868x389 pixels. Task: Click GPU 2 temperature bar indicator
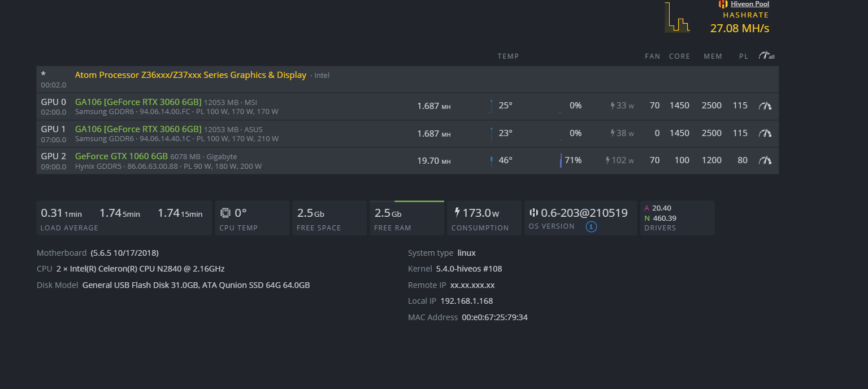click(491, 161)
